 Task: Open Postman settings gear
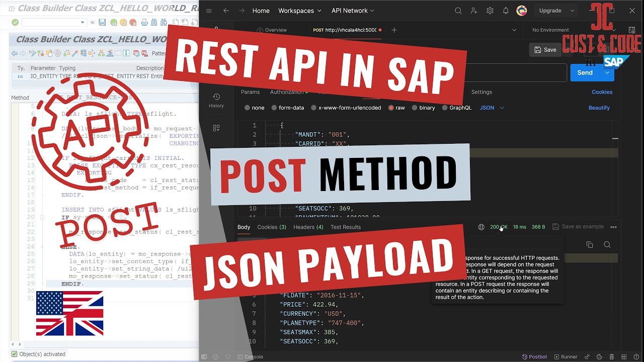490,11
